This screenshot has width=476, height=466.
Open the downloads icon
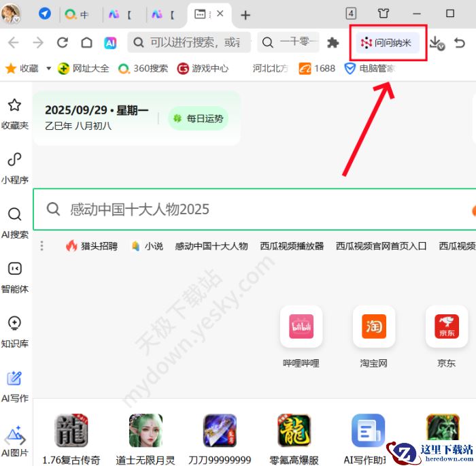(x=437, y=43)
